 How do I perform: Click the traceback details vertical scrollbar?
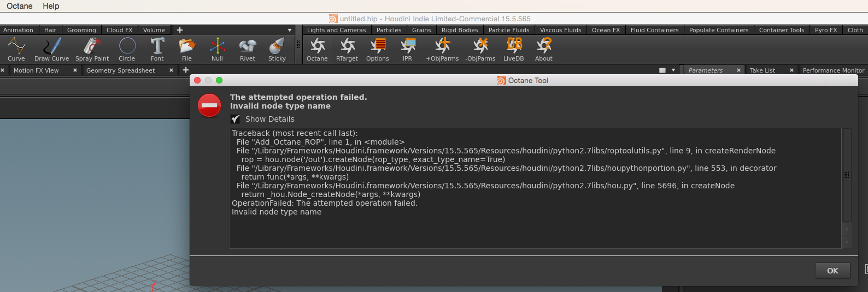click(847, 175)
